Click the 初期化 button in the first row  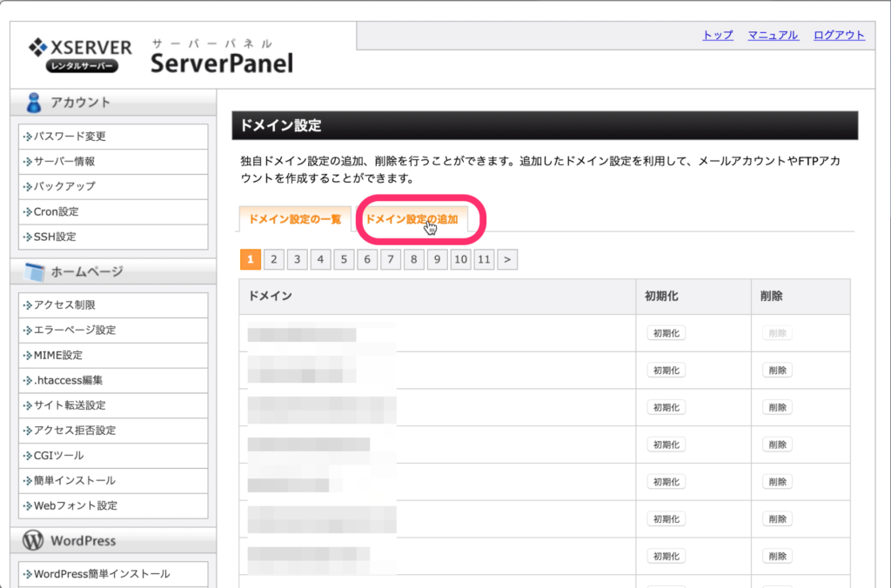[x=666, y=332]
